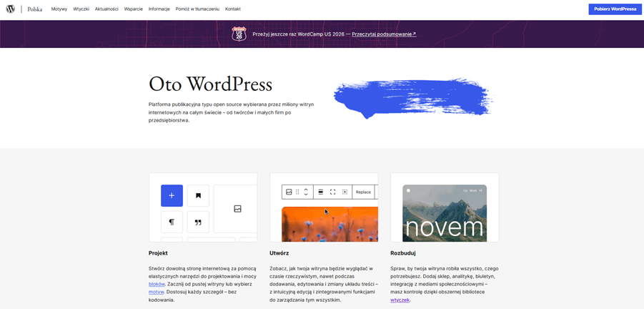This screenshot has height=309, width=644.
Task: Open the Wtyczki menu item
Action: click(81, 9)
